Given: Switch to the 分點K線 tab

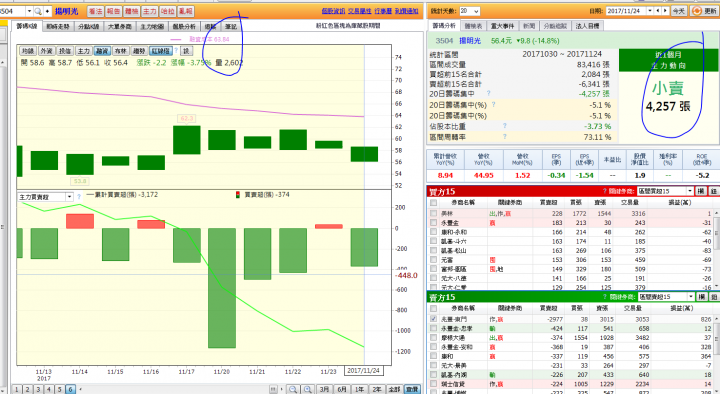Looking at the screenshot, I should (89, 27).
